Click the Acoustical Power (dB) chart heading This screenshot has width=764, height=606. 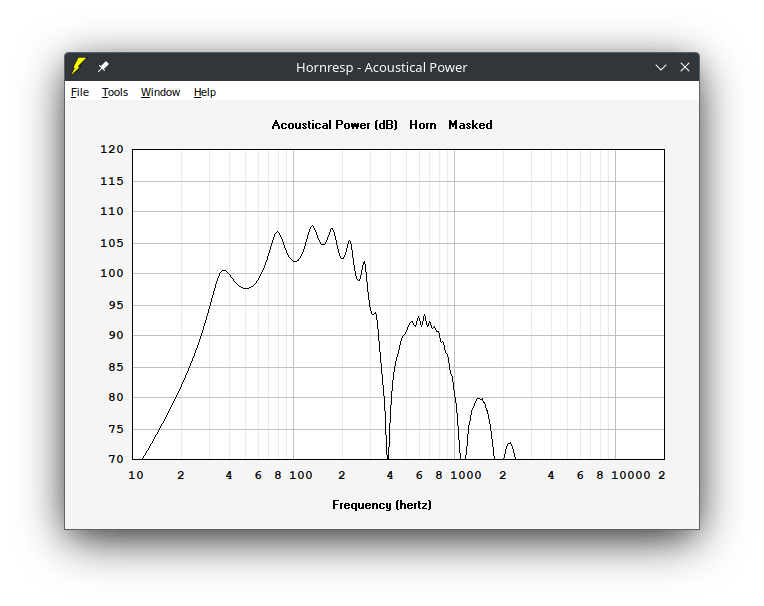click(334, 125)
